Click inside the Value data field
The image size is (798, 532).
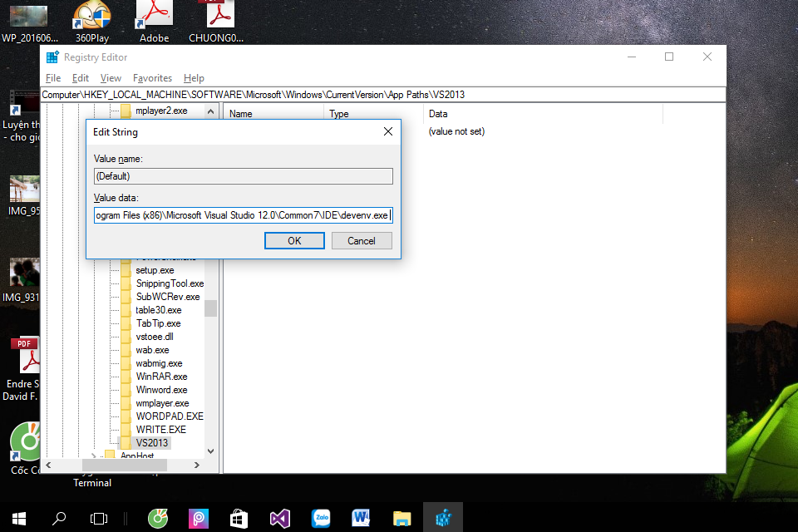244,215
